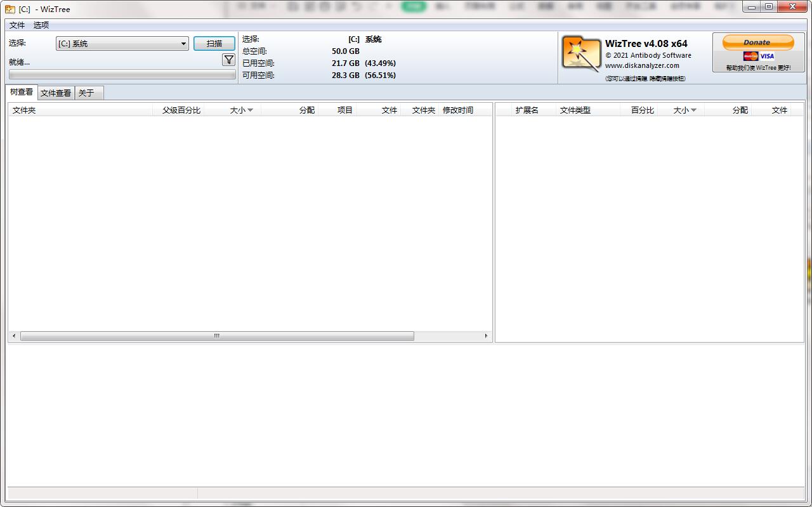Viewport: 812px width, 507px height.
Task: Open the drive selection dropdown
Action: coord(183,43)
